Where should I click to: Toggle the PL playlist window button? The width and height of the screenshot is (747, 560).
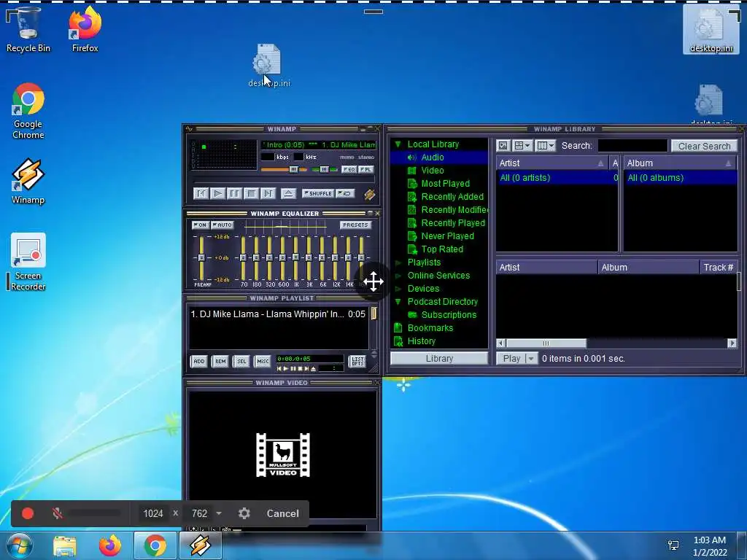(x=366, y=169)
